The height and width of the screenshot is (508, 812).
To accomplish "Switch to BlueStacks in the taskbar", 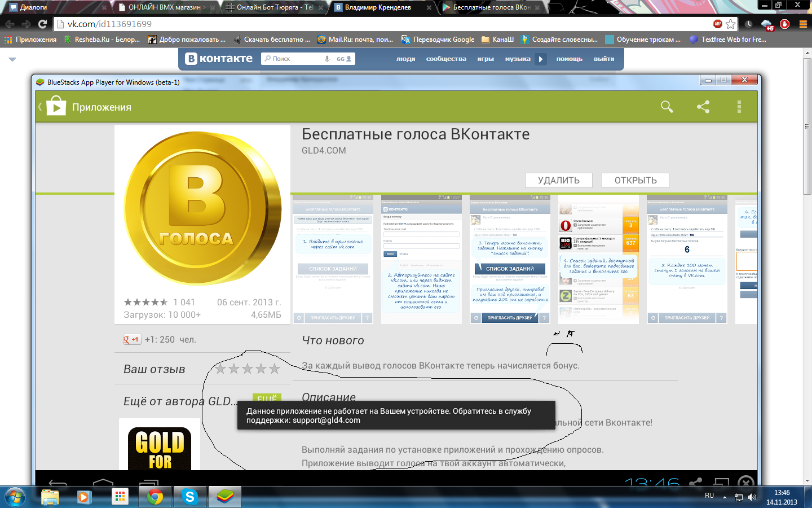I will tap(225, 497).
